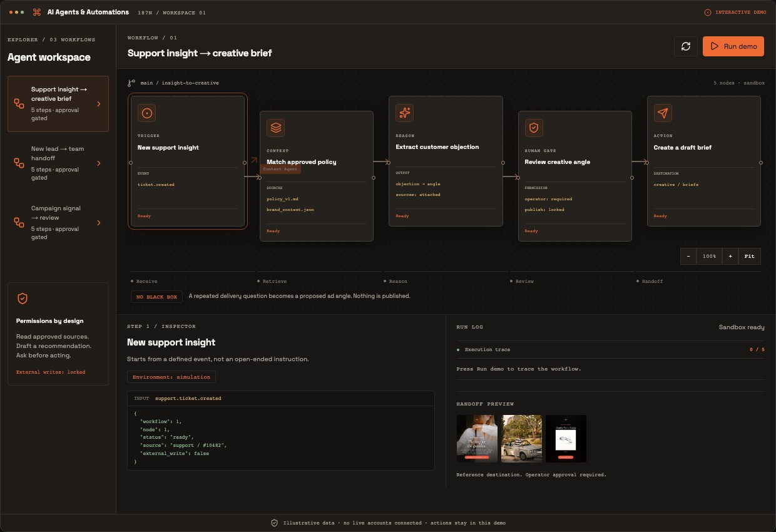This screenshot has width=776, height=532.
Task: Click workflow icon of New lead item
Action: pos(19,163)
